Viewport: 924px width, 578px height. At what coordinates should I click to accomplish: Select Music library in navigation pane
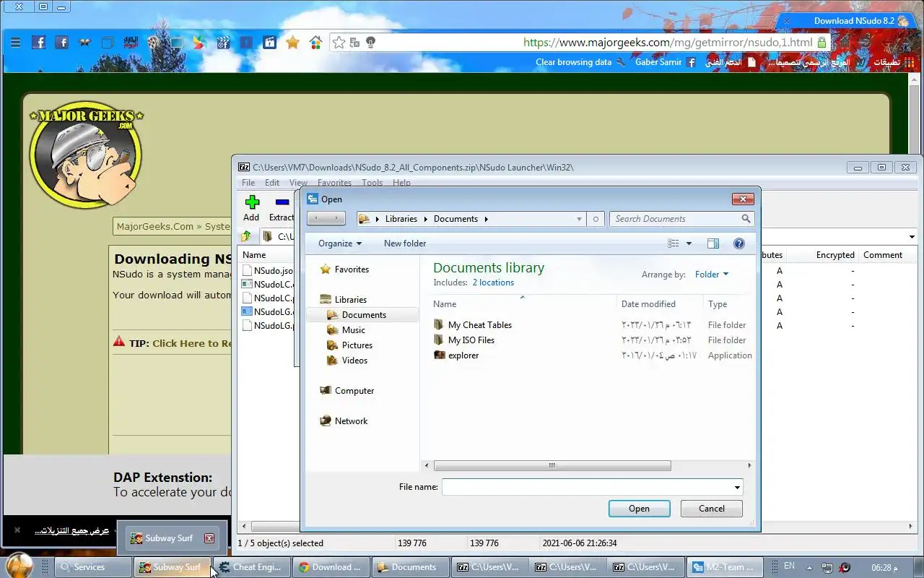tap(346, 330)
